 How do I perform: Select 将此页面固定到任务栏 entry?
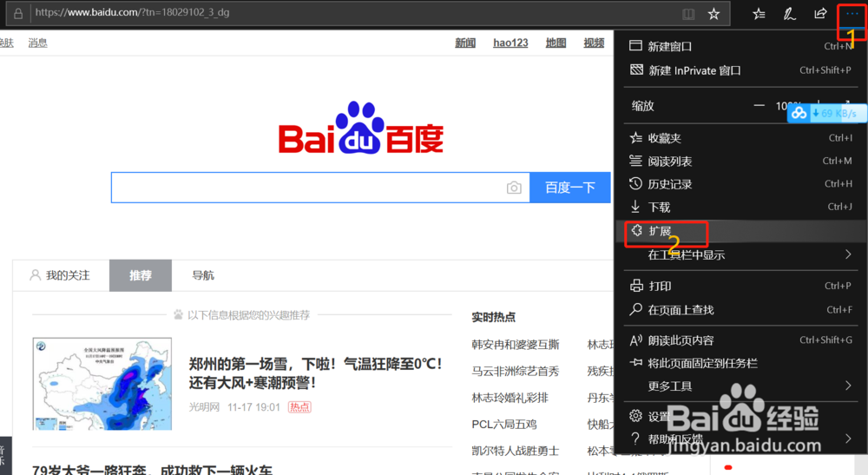tap(742, 364)
